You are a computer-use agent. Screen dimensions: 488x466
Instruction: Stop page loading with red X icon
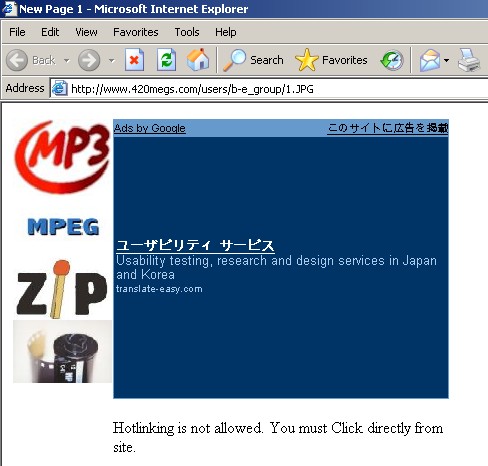[x=134, y=60]
